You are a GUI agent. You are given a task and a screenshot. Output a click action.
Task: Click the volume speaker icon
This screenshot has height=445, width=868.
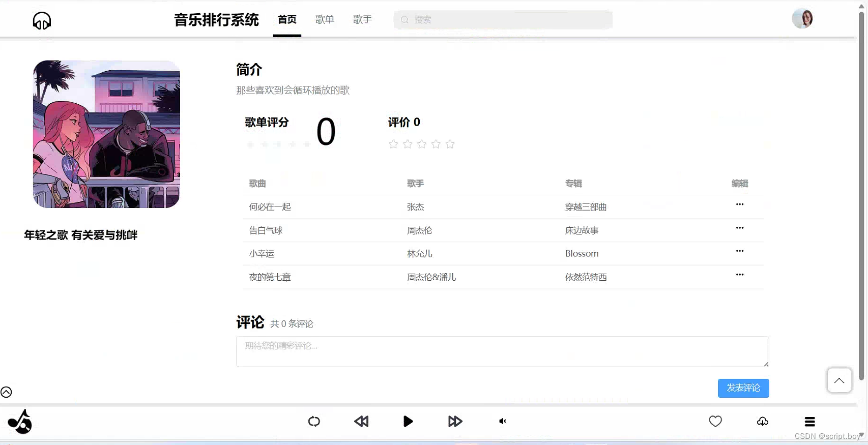point(503,421)
